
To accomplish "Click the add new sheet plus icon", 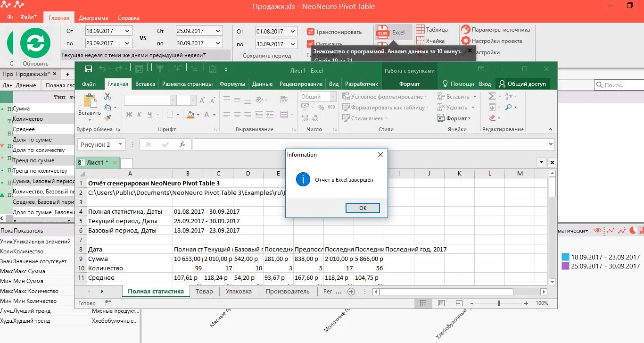I will pyautogui.click(x=351, y=292).
